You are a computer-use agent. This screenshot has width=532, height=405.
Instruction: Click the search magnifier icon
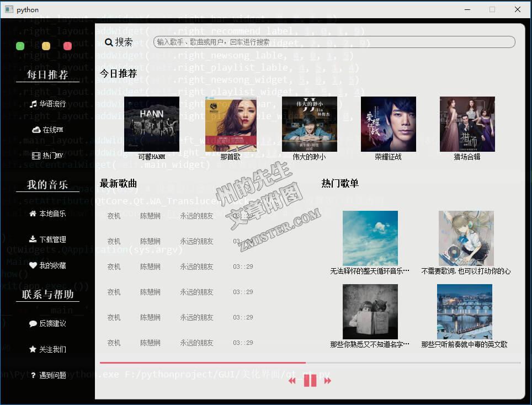click(x=109, y=42)
